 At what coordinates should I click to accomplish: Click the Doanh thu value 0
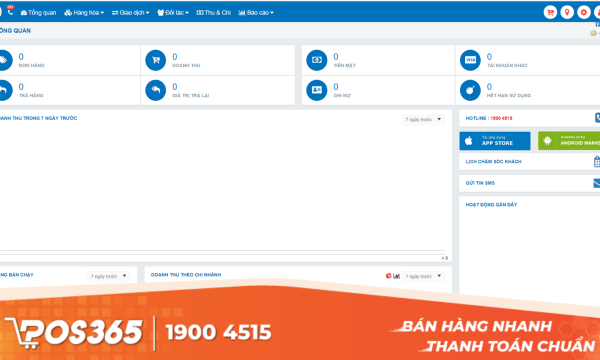175,57
